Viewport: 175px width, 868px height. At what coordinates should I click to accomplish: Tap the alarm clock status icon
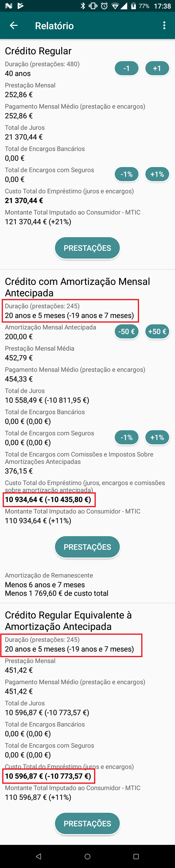point(104,6)
